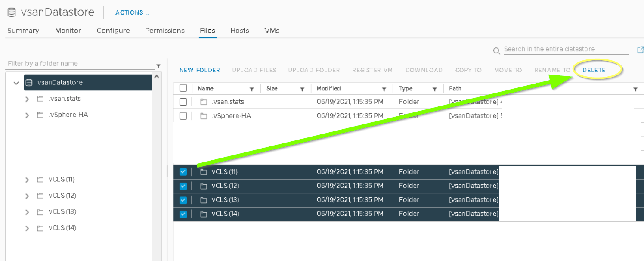Click the .vSphere-HA folder icon in the file table

[x=204, y=116]
